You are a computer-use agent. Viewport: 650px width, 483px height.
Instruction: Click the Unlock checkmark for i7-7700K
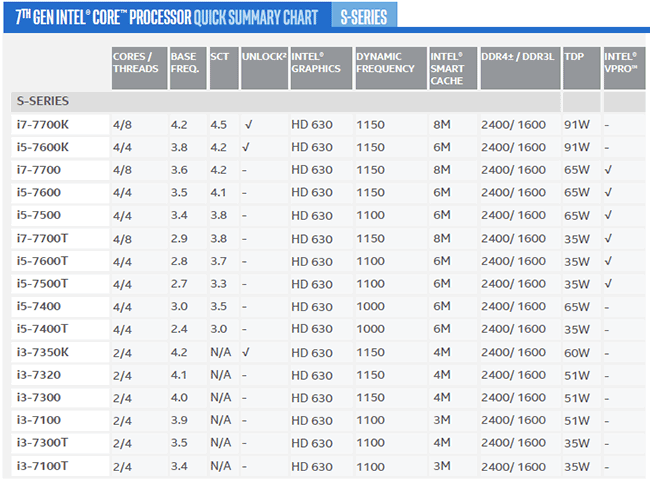(x=247, y=125)
